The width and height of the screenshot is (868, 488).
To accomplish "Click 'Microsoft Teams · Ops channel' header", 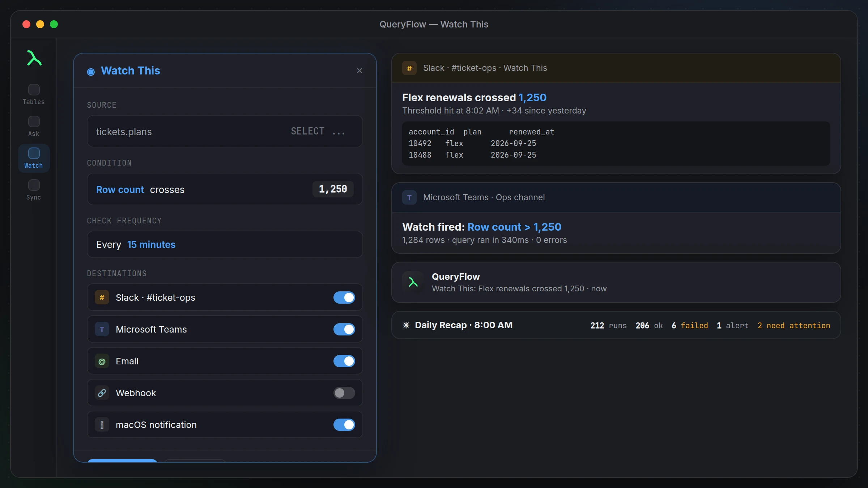I will coord(484,197).
